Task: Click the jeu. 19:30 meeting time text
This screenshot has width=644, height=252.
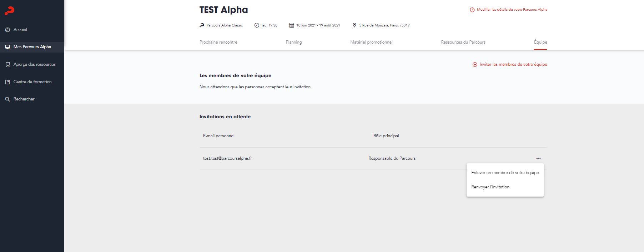Action: [x=269, y=25]
